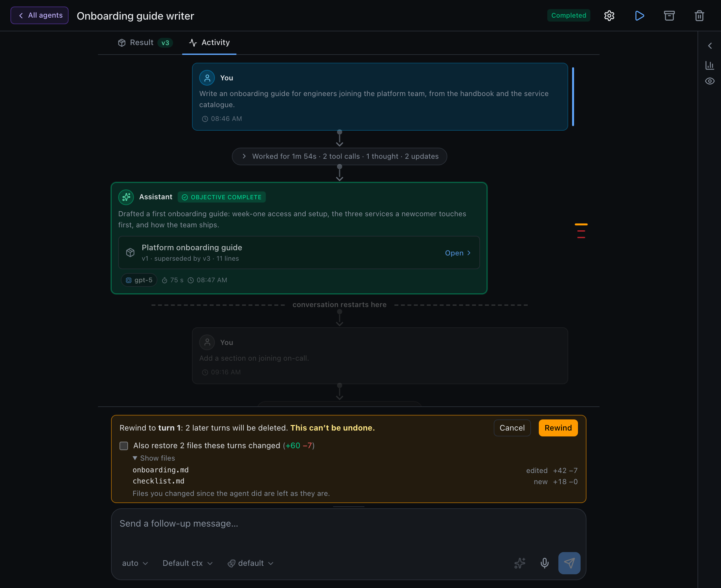Cancel the rewind confirmation
Screen dimensions: 721x588
[512, 428]
